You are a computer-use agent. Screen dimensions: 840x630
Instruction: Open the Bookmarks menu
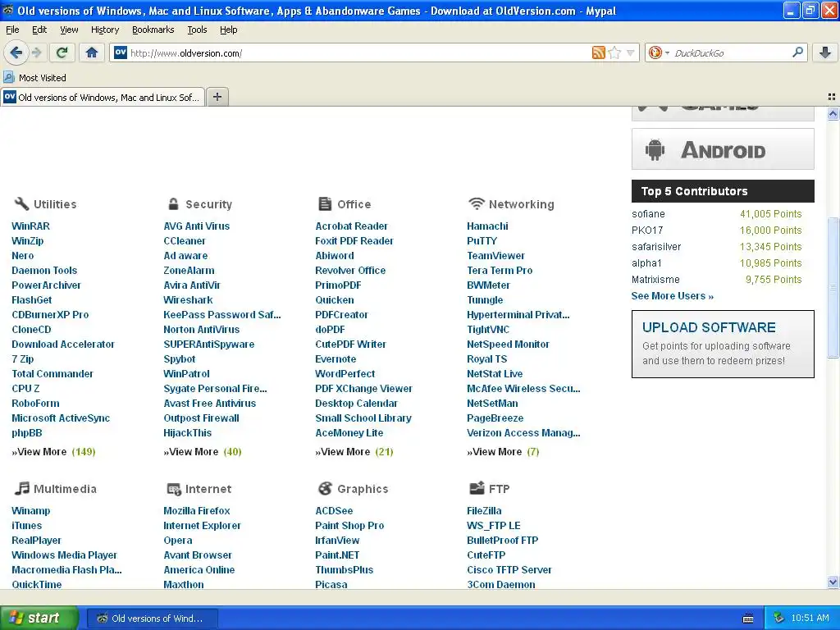153,30
